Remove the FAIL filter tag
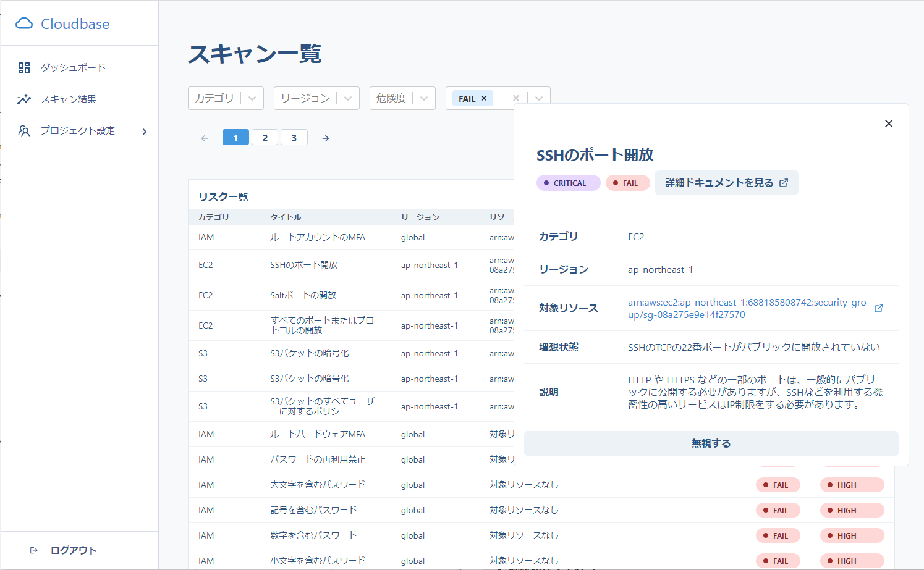924x570 pixels. 484,98
